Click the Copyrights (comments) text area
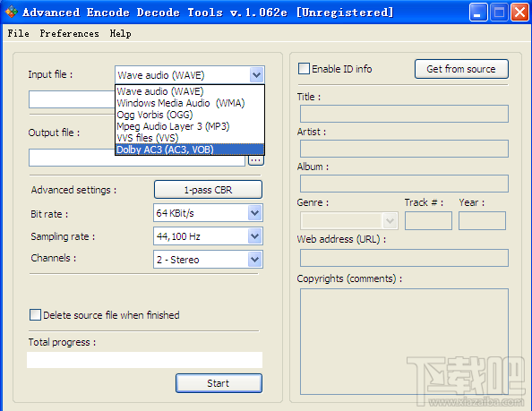 click(404, 341)
